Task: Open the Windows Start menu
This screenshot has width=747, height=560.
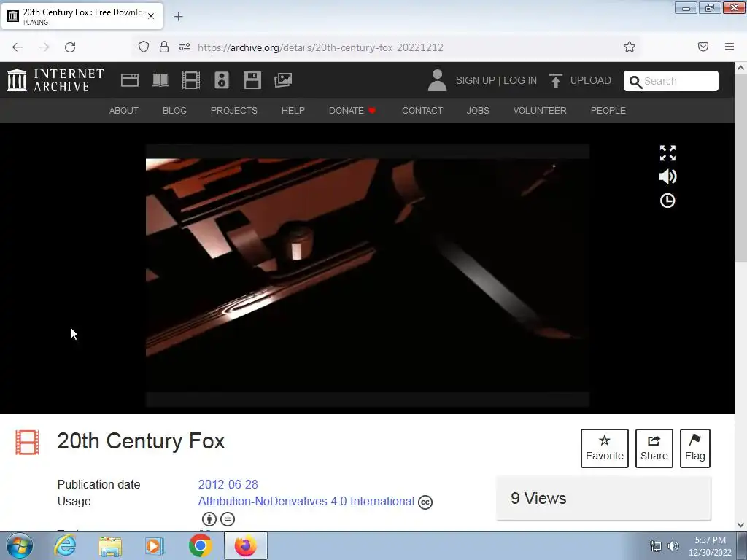Action: click(20, 545)
